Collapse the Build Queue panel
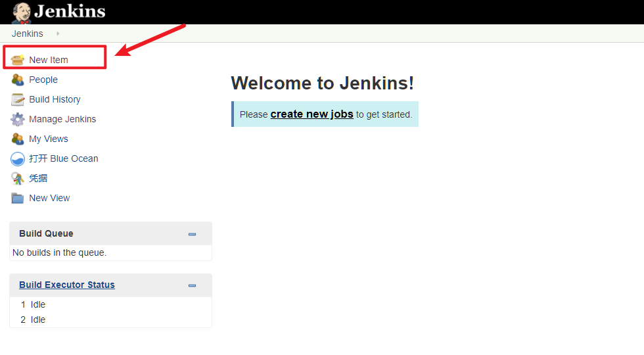The image size is (644, 355). (x=192, y=234)
